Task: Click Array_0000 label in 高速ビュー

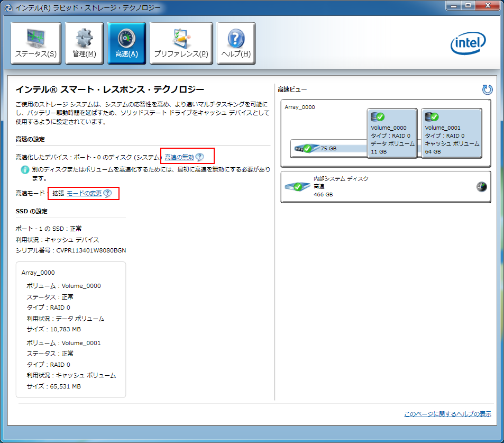Action: tap(299, 107)
